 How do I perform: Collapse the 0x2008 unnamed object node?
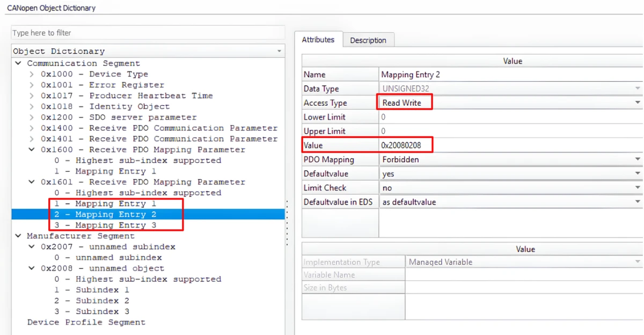(32, 268)
